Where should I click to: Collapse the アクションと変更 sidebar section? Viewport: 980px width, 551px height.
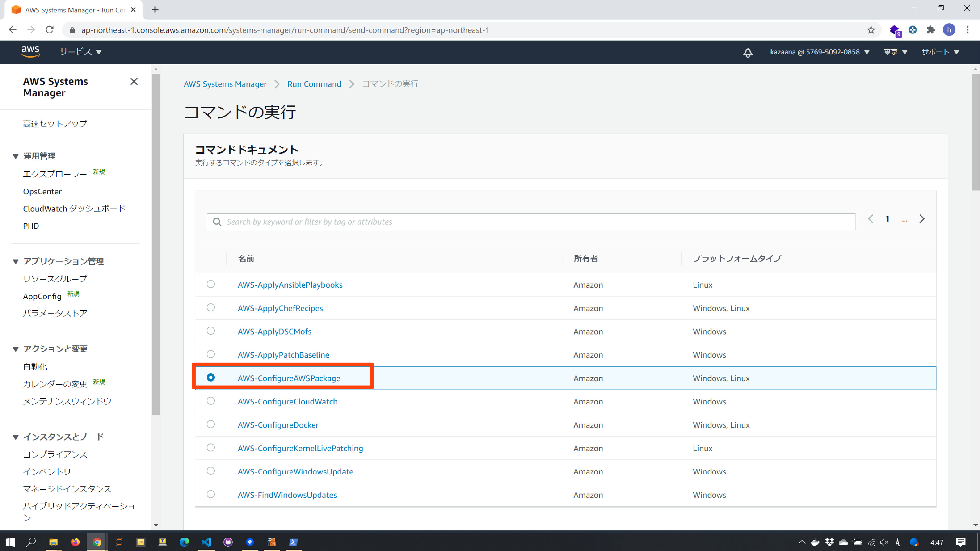point(16,349)
